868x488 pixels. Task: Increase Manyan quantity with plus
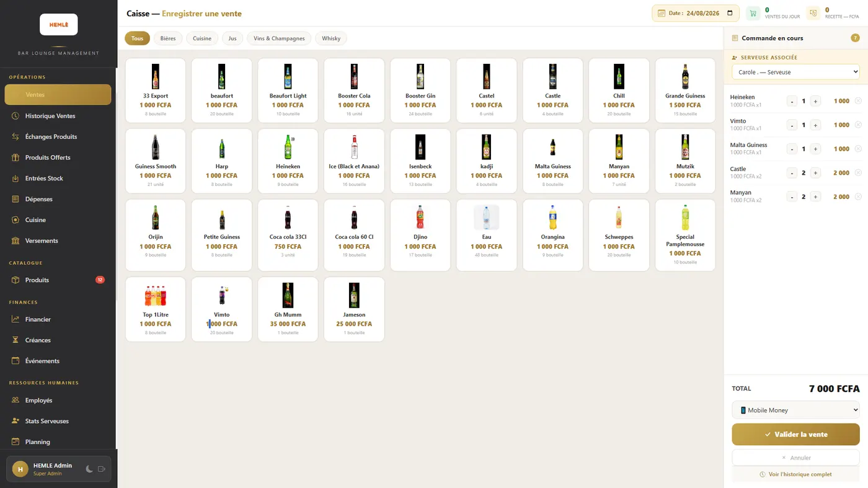click(x=816, y=197)
